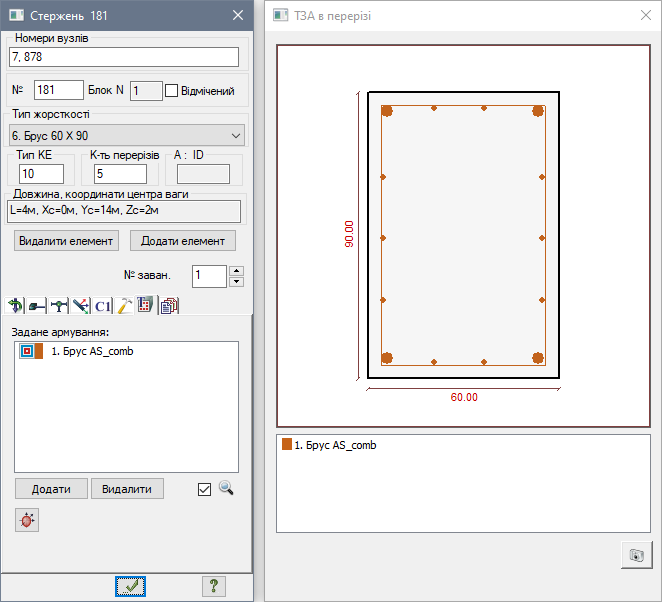Click the orange swatch in the section legend
Viewport: 662px width, 602px height.
click(x=287, y=445)
